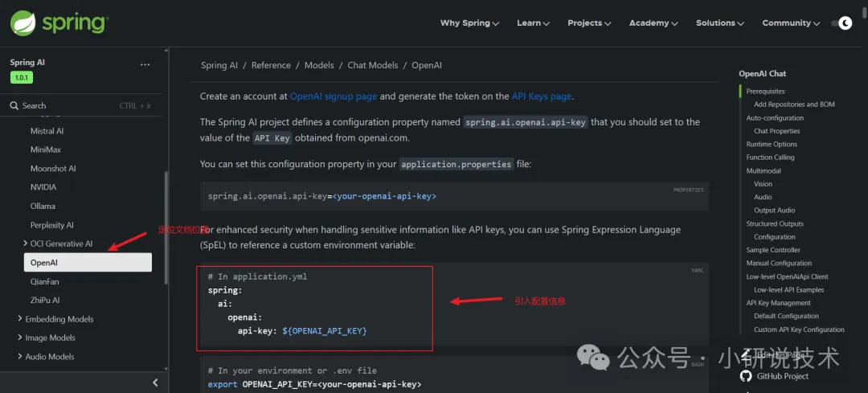Jump to Chat Properties section
Image resolution: width=868 pixels, height=393 pixels.
point(777,131)
